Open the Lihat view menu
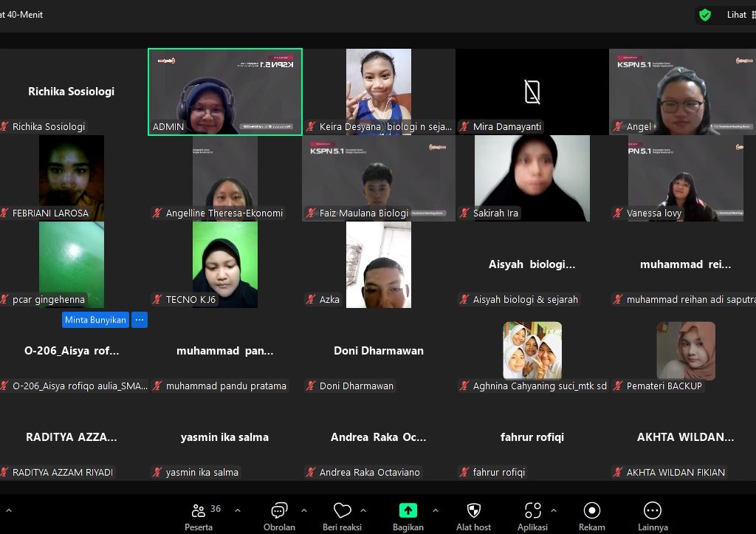The height and width of the screenshot is (534, 756). [736, 15]
